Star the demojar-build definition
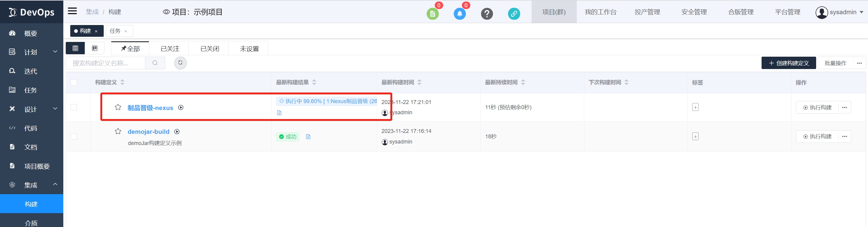This screenshot has width=868, height=227. pos(118,131)
